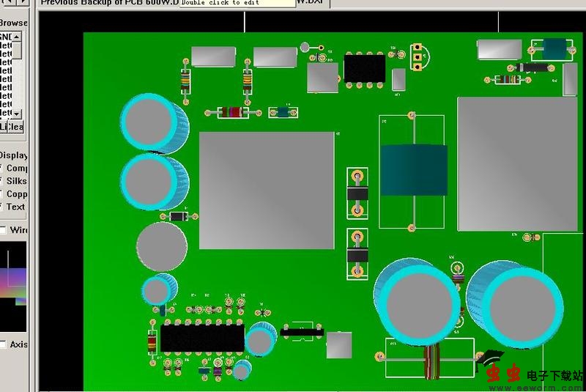The width and height of the screenshot is (586, 392).
Task: Click the net list scrollbar thumb
Action: click(18, 51)
